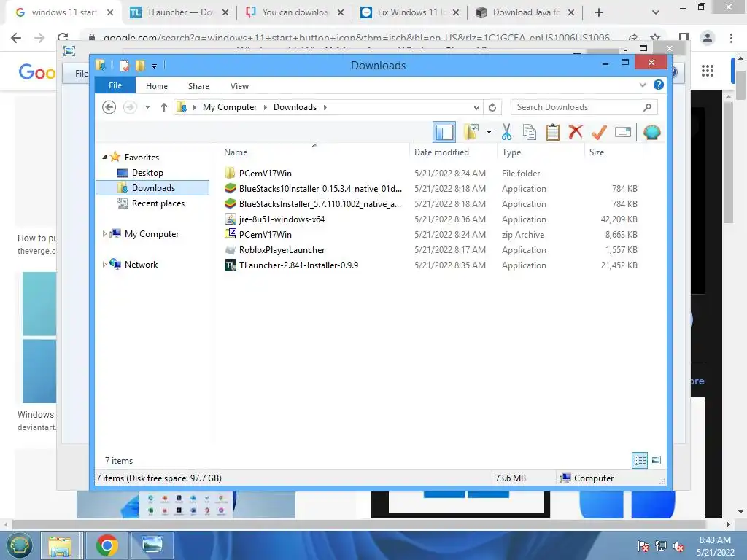
Task: Refresh the Downloads folder
Action: [492, 107]
